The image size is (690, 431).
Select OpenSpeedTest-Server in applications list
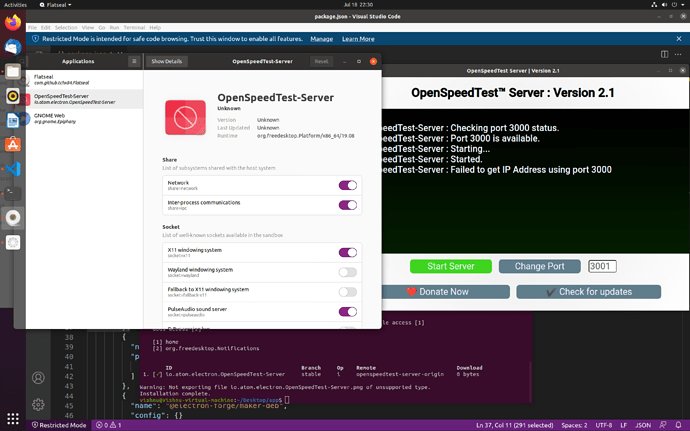(84, 99)
